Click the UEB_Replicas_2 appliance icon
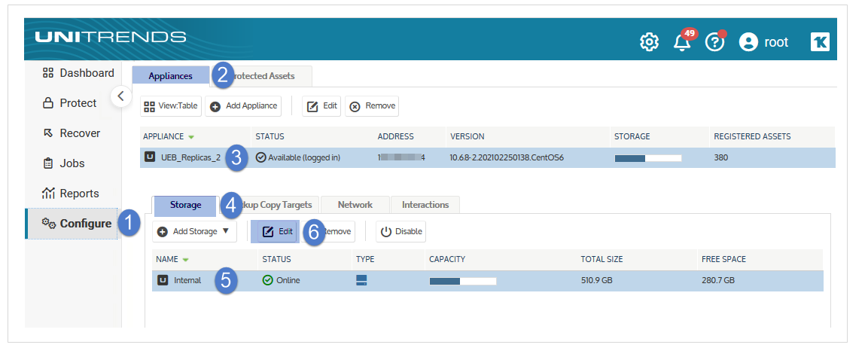 [x=150, y=157]
